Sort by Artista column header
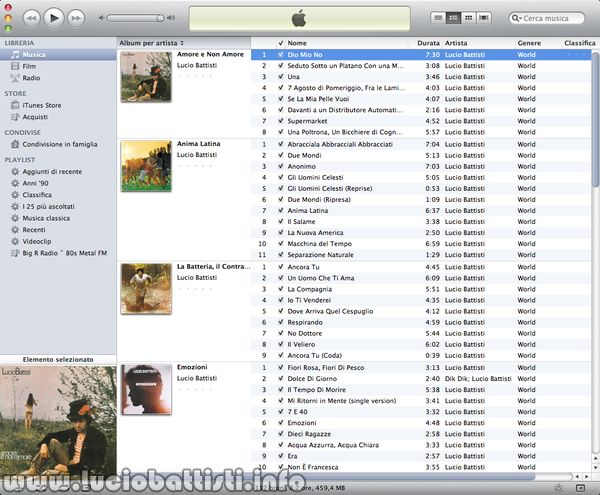The image size is (600, 495). pyautogui.click(x=478, y=43)
